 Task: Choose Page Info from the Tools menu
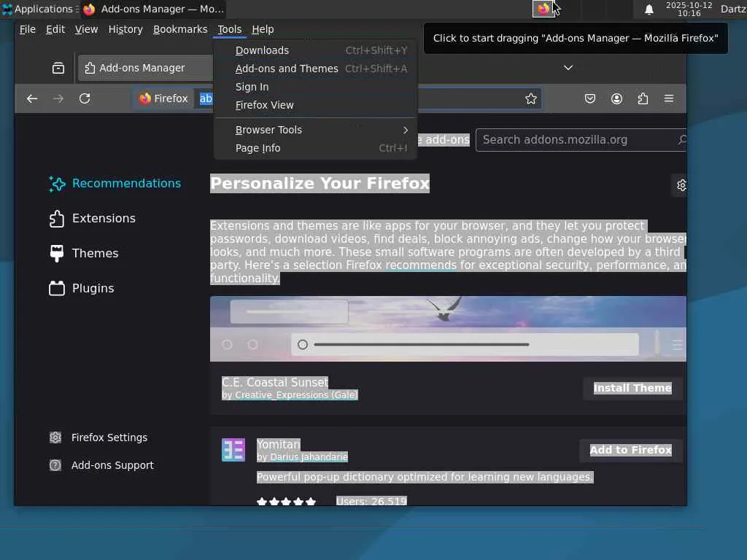(x=316, y=148)
